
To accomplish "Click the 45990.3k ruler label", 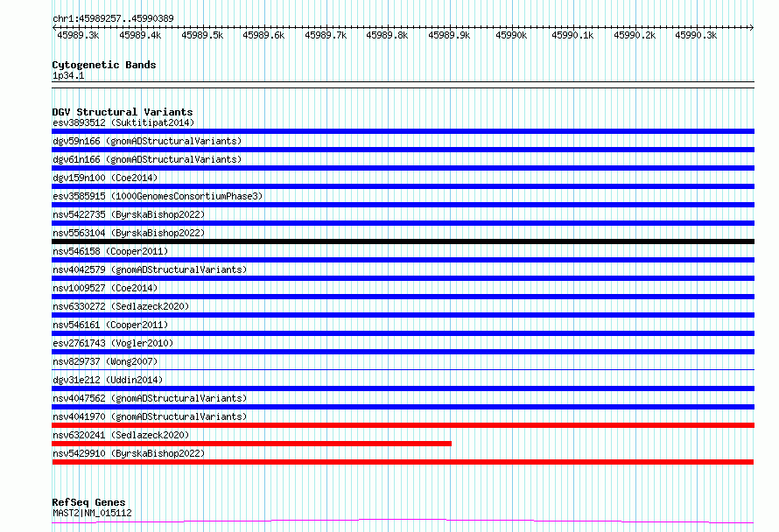I will coord(696,35).
